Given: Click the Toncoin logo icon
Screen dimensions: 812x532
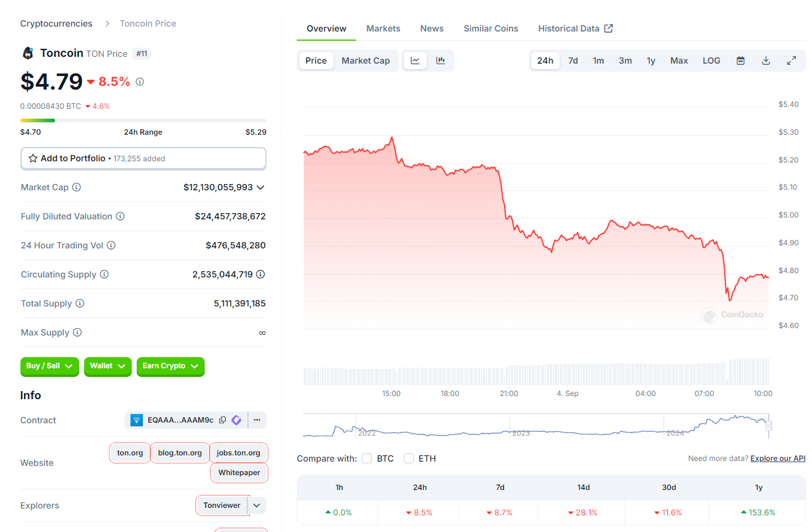Looking at the screenshot, I should pos(28,53).
